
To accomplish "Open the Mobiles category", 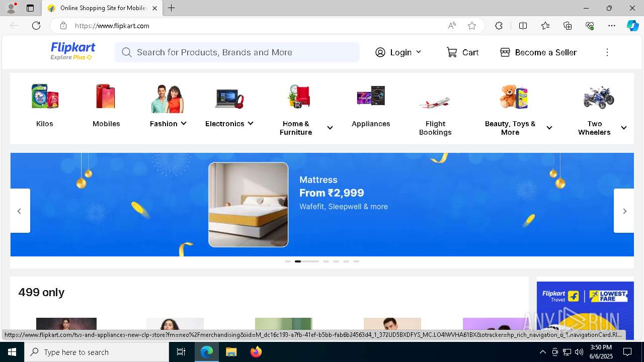I will point(106,106).
